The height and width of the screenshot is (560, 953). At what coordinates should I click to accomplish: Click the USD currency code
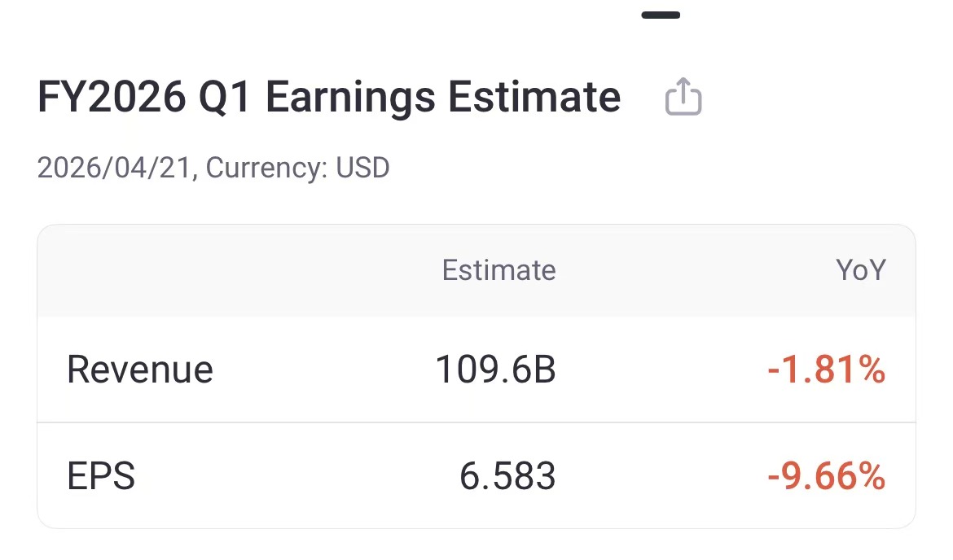[362, 168]
